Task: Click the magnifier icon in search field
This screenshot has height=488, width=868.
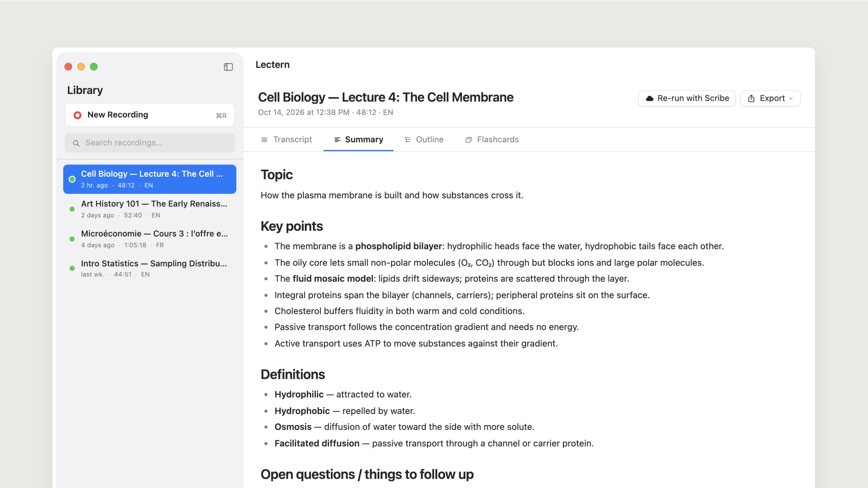Action: click(77, 143)
